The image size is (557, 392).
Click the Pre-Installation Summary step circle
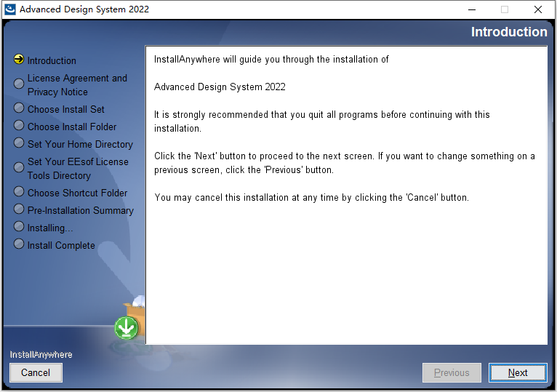pyautogui.click(x=19, y=209)
